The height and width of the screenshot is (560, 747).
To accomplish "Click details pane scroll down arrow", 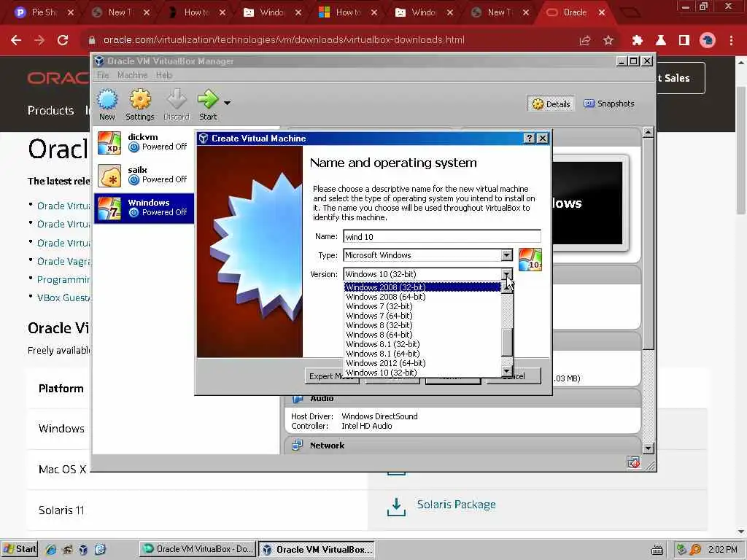I will pyautogui.click(x=648, y=448).
